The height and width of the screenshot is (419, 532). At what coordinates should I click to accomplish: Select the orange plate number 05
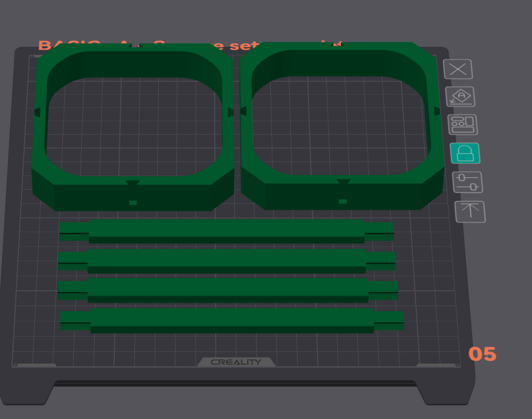(482, 354)
